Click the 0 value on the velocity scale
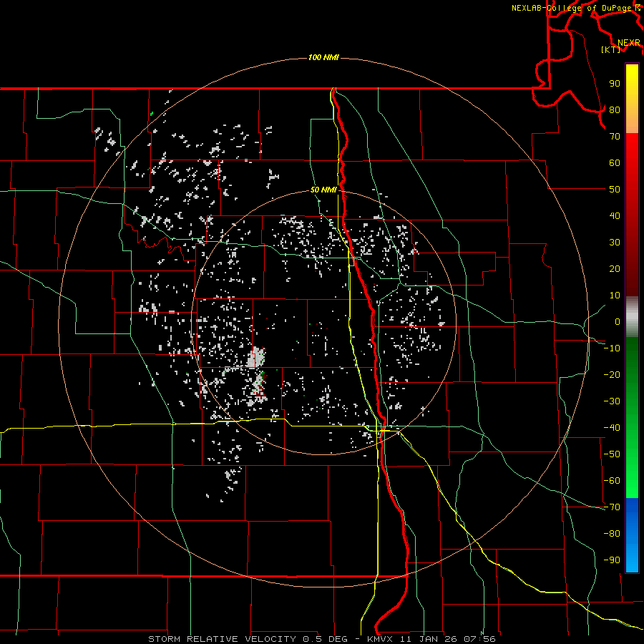 coord(618,321)
